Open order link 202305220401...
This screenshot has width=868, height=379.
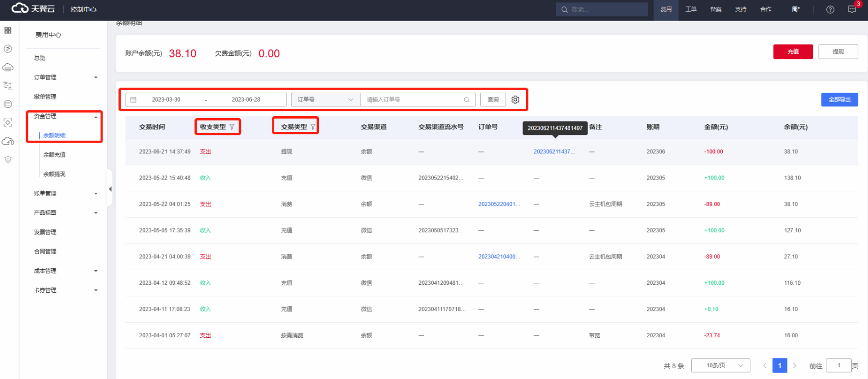[x=499, y=204]
